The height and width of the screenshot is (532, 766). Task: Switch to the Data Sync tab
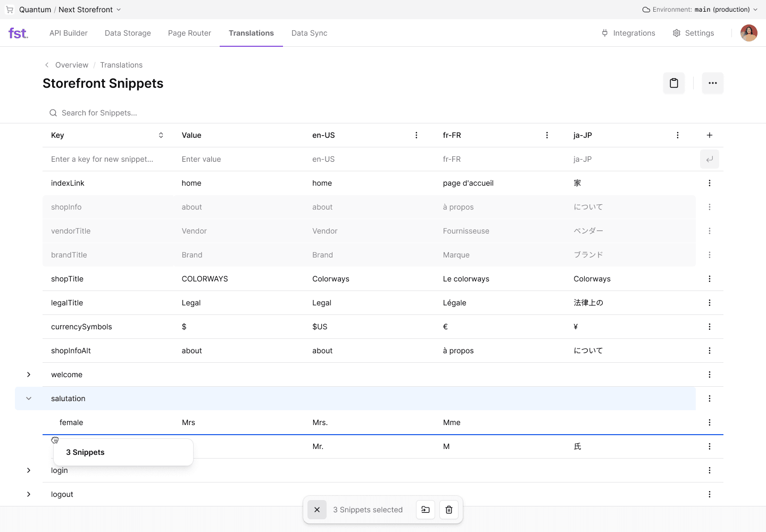pos(309,33)
